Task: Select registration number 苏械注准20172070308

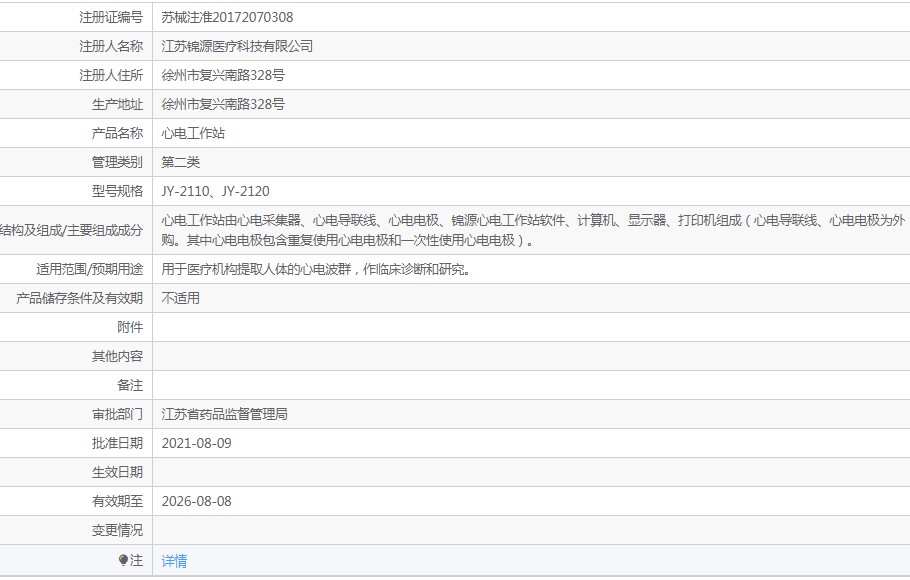Action: click(x=228, y=17)
